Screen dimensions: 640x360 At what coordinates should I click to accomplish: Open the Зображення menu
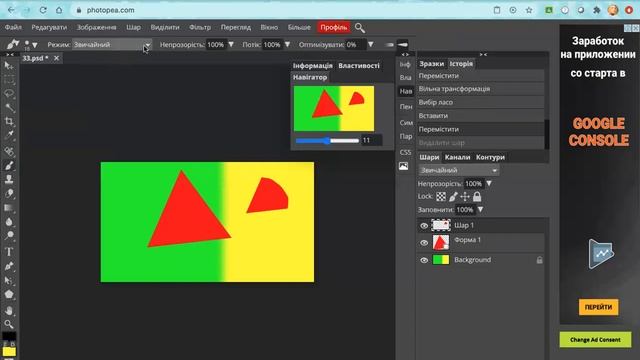(96, 27)
